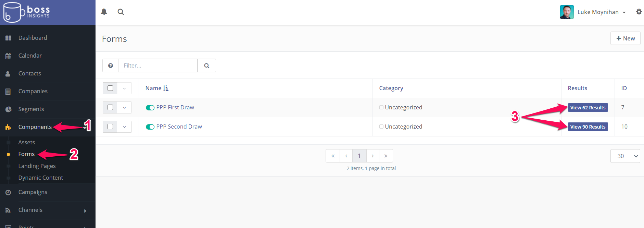Open the PPP First Draw form link
This screenshot has width=644, height=228.
click(175, 107)
